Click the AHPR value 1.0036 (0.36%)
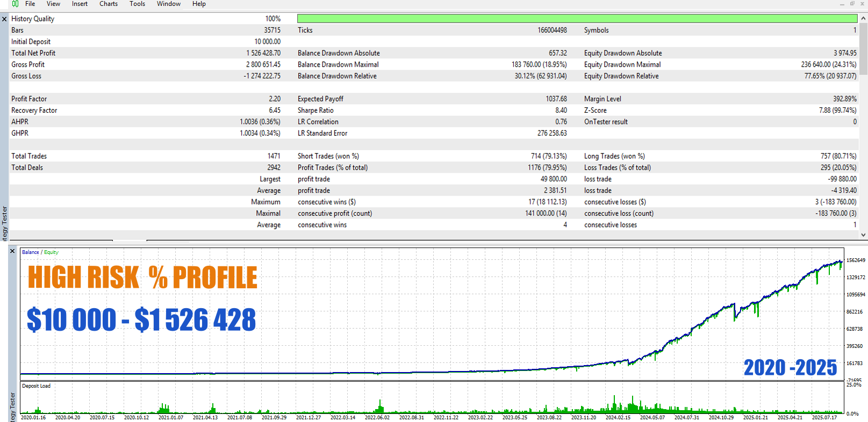 [x=260, y=122]
